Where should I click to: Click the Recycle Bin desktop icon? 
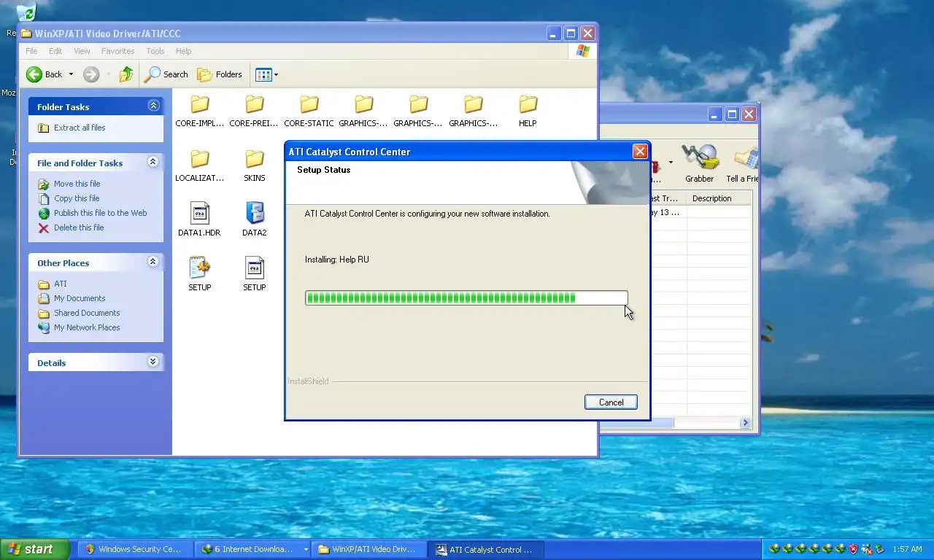click(26, 13)
